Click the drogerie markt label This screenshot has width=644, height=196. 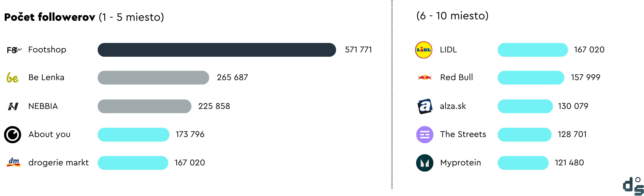click(59, 163)
